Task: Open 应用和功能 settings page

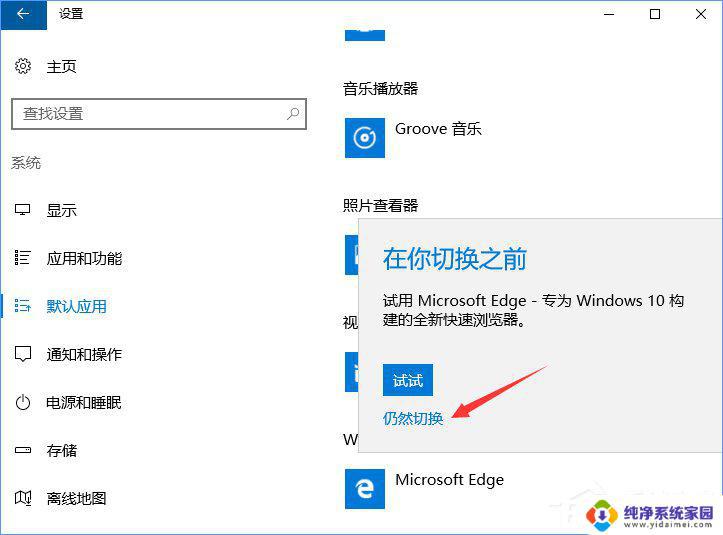Action: [84, 258]
